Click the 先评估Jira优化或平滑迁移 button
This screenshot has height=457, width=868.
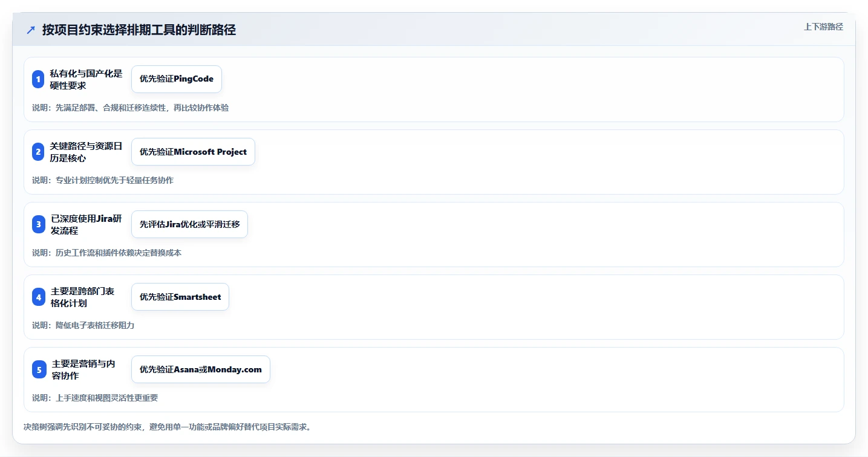coord(189,224)
